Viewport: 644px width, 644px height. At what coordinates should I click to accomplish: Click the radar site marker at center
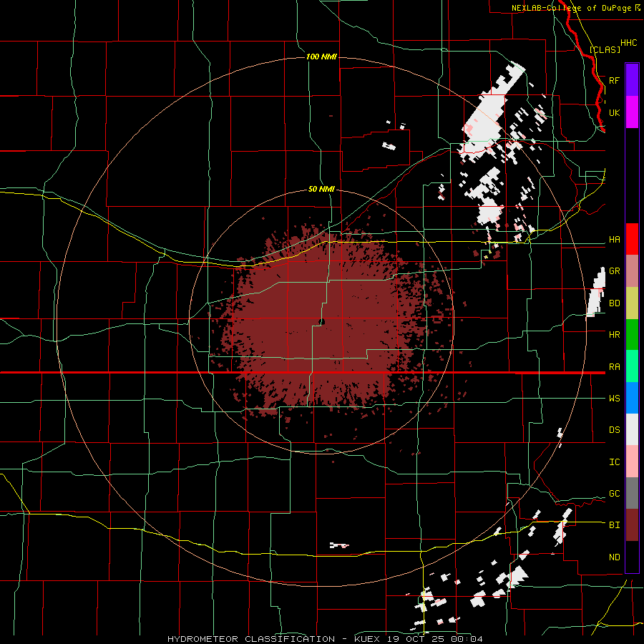321,322
